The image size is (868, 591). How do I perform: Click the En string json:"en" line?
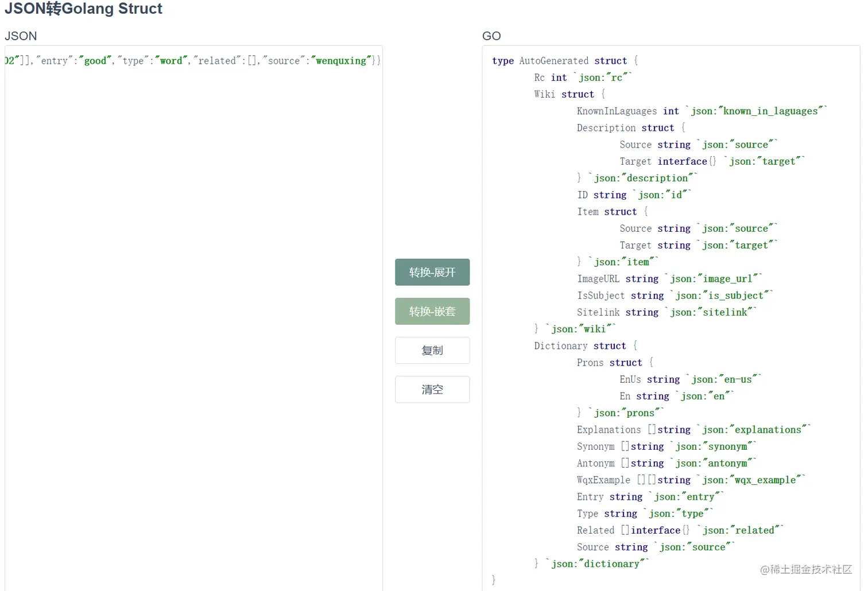[x=677, y=396]
